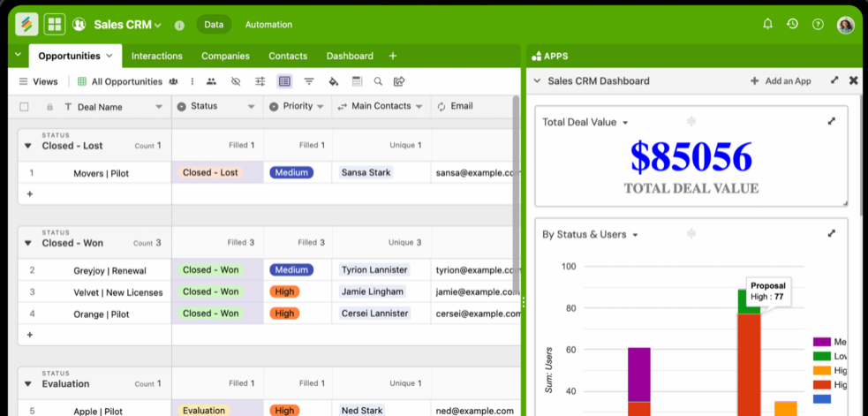Click the Stackby logo icon
Image resolution: width=868 pixels, height=416 pixels.
click(x=26, y=25)
